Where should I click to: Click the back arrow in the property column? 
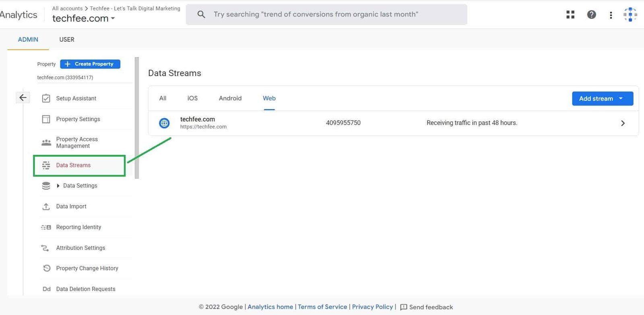[23, 97]
